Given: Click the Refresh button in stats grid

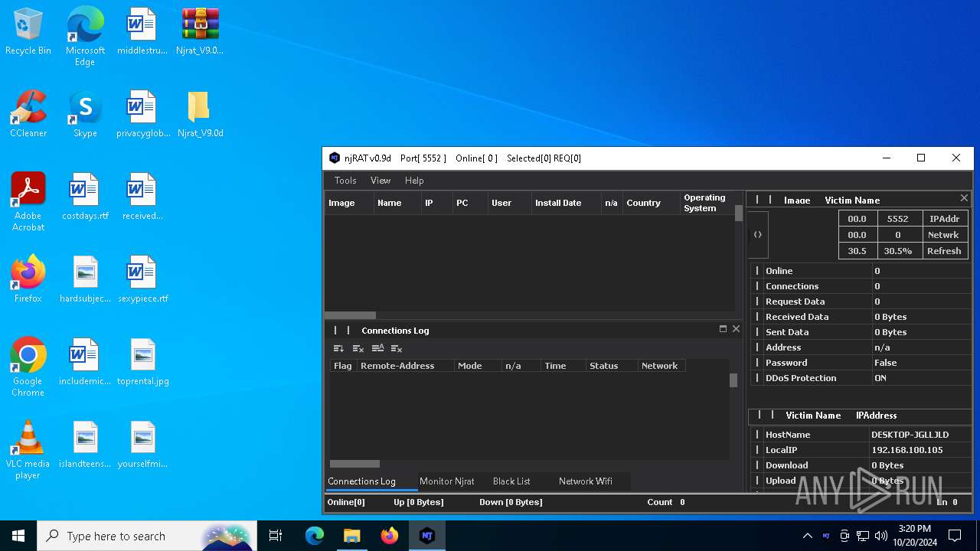Looking at the screenshot, I should (944, 251).
